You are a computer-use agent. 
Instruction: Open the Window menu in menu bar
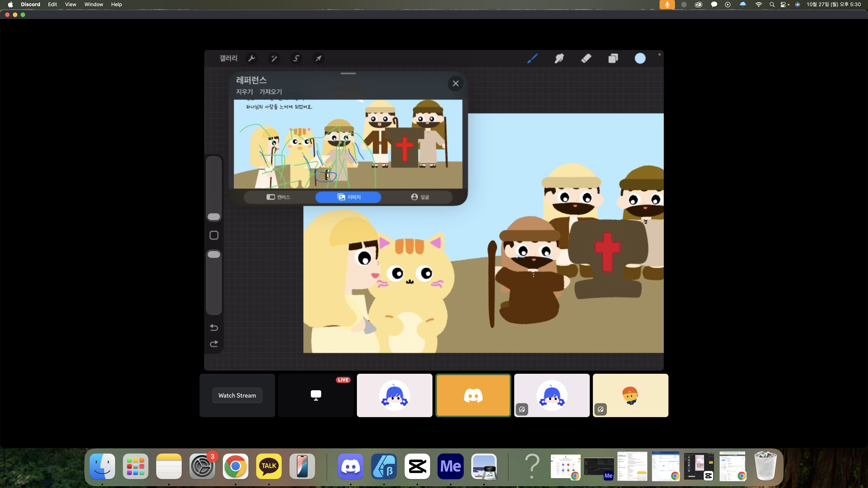click(x=94, y=4)
